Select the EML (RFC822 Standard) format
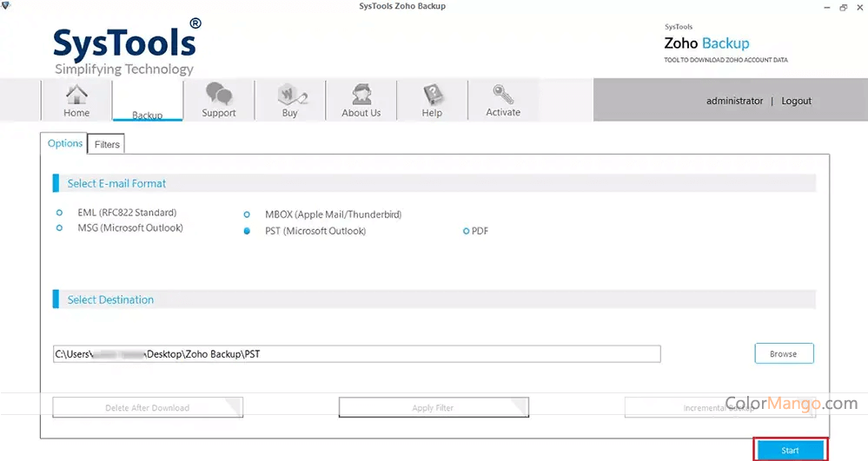The image size is (868, 461). tap(59, 213)
